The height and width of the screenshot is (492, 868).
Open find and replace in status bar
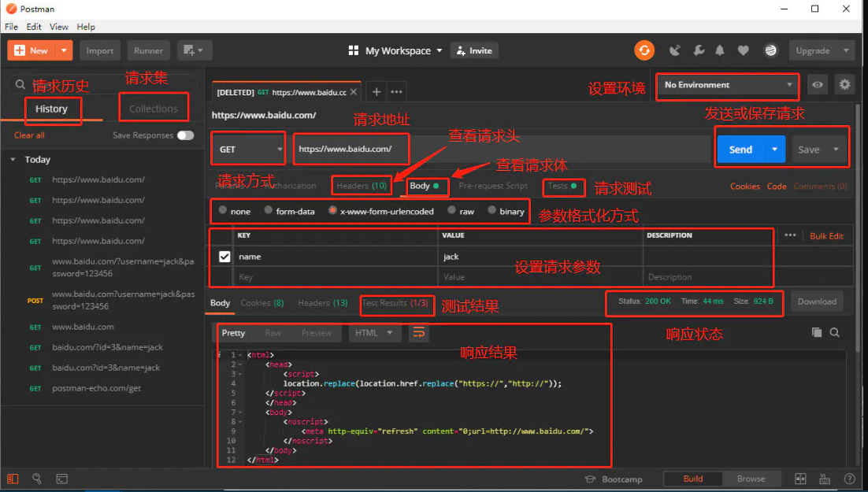[x=37, y=479]
